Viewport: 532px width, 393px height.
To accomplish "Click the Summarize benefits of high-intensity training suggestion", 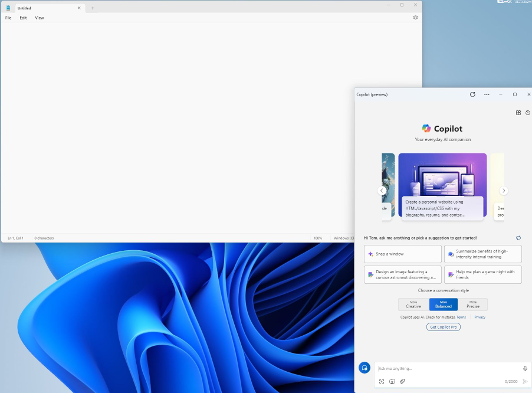I will [483, 254].
